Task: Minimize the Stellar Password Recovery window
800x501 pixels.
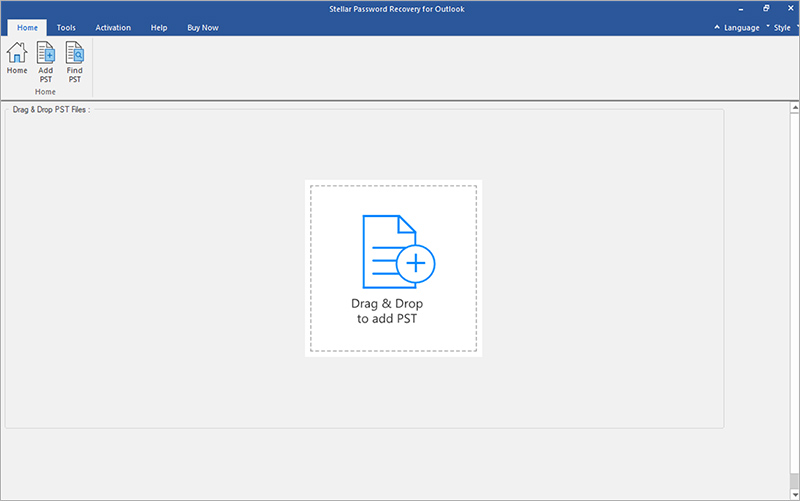Action: (x=741, y=9)
